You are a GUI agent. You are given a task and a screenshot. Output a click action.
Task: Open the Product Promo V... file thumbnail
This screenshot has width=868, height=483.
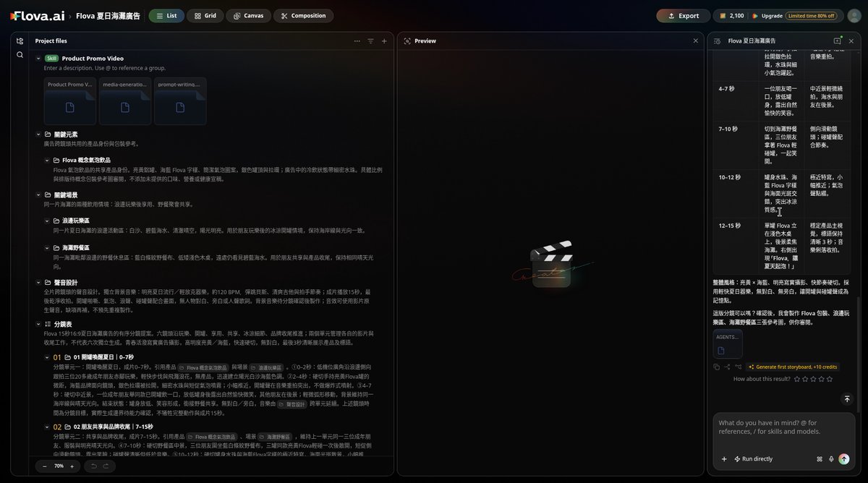[69, 101]
